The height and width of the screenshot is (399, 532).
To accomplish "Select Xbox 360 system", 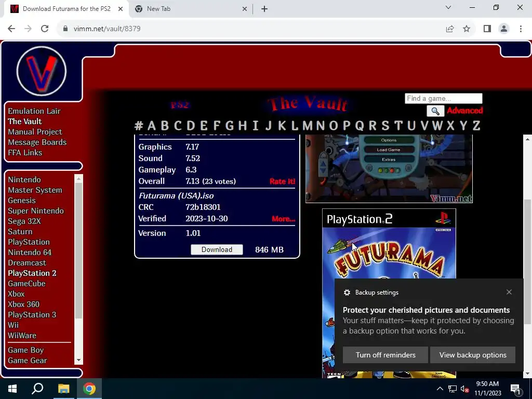I will [x=23, y=304].
